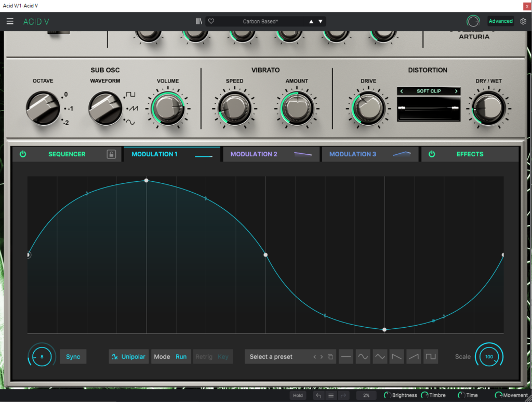Image resolution: width=532 pixels, height=402 pixels.
Task: Click the Sync button
Action: click(73, 357)
